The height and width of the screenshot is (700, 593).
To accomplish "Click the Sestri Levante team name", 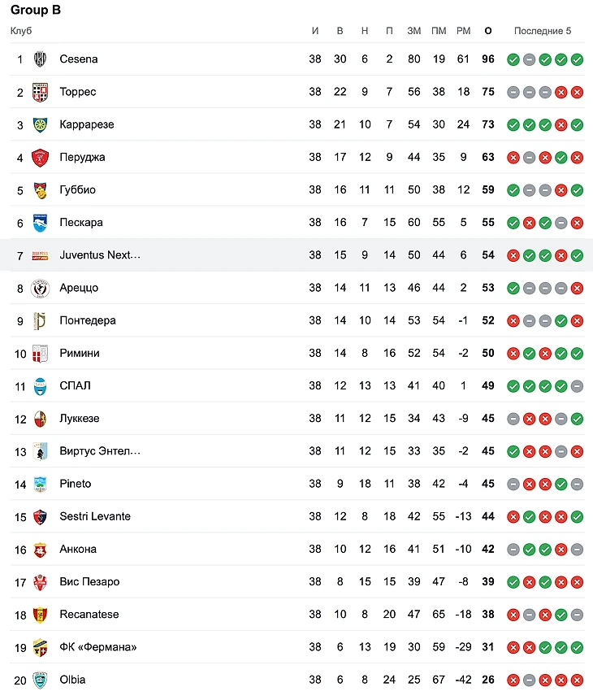I will [x=95, y=516].
